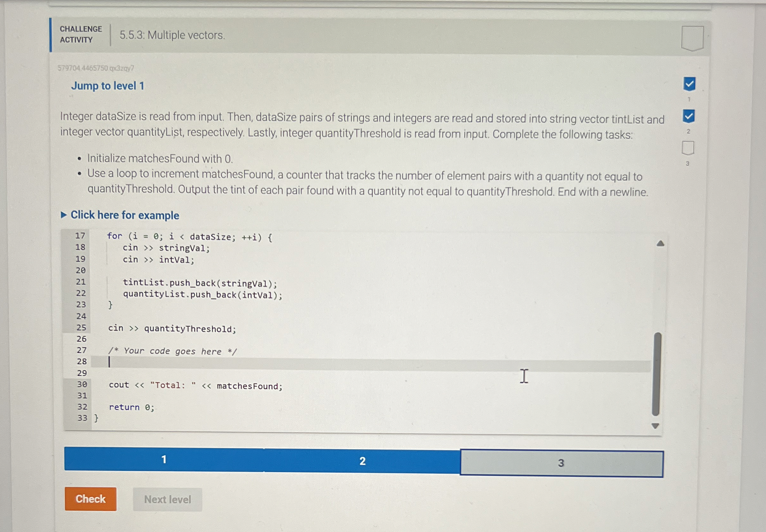Click the '5.5.3: Multiple vectors' title

click(x=172, y=35)
